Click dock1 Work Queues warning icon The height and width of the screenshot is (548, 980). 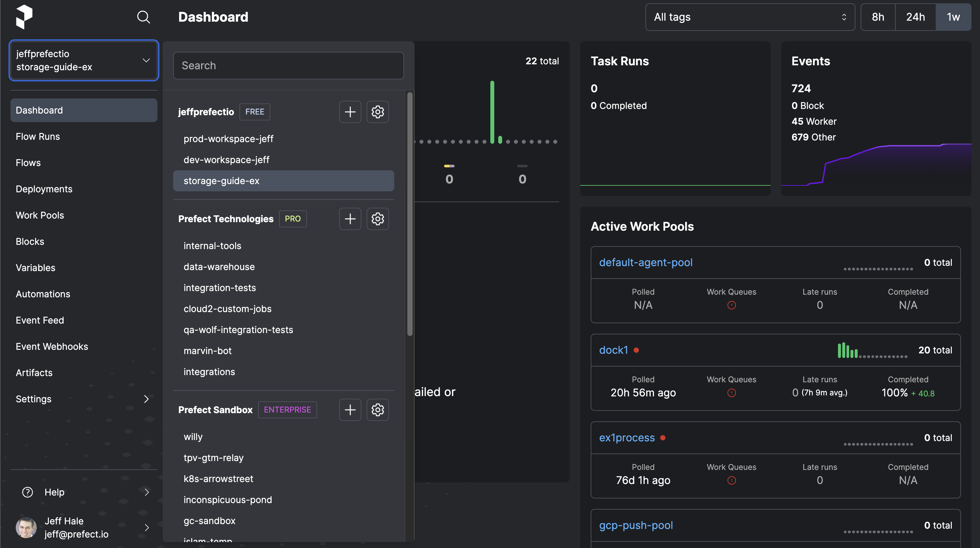(x=731, y=393)
